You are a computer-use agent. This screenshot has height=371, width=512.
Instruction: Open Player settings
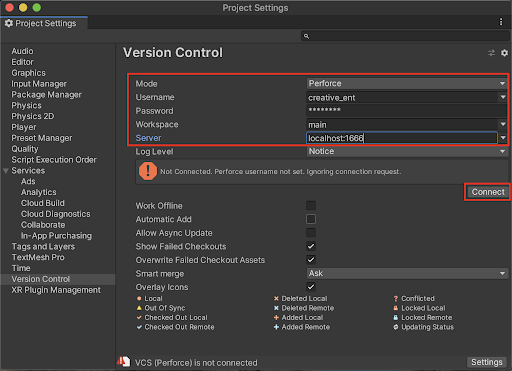click(x=24, y=127)
